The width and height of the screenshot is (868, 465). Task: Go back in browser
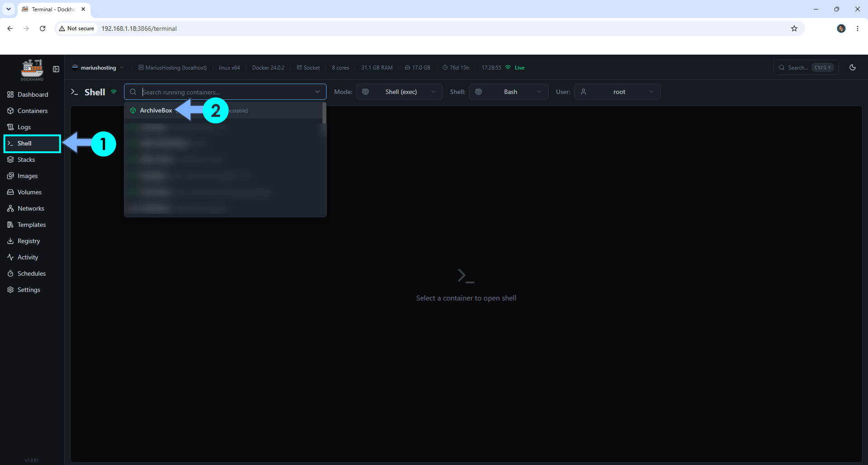pyautogui.click(x=10, y=28)
